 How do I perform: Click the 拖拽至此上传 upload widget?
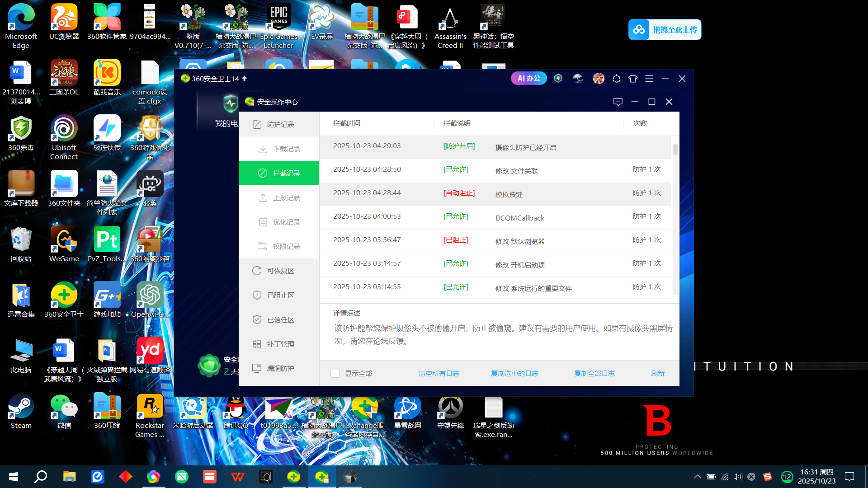(665, 30)
